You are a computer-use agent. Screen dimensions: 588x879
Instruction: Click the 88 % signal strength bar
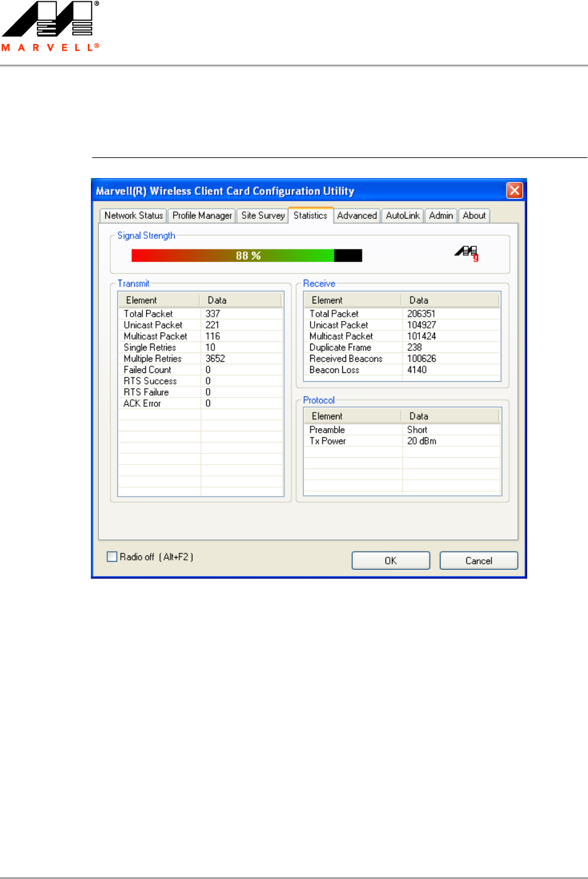point(247,256)
